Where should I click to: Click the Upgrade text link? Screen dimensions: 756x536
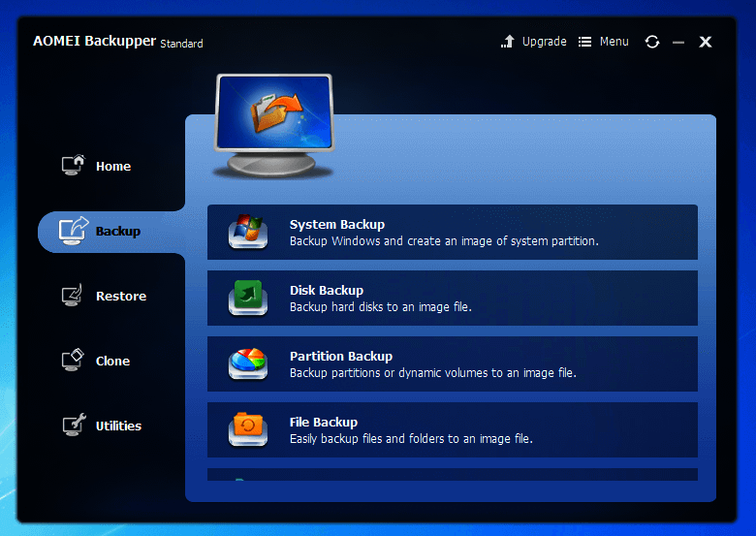[544, 42]
